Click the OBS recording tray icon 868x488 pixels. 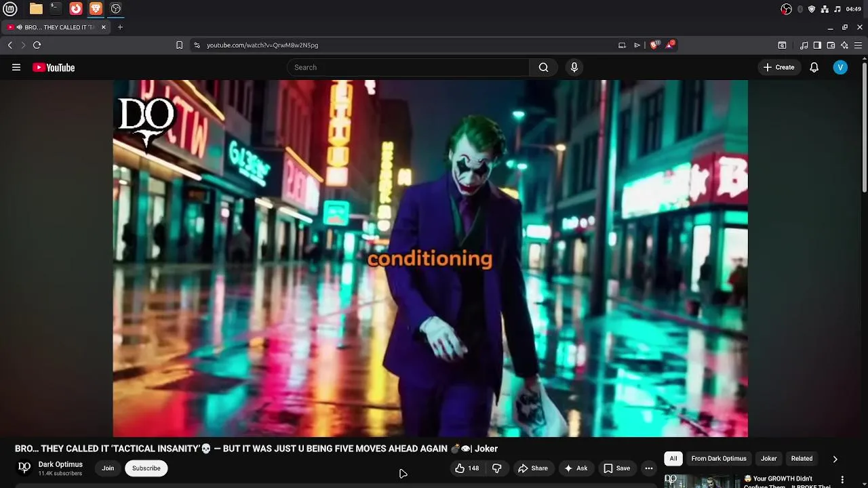[786, 9]
